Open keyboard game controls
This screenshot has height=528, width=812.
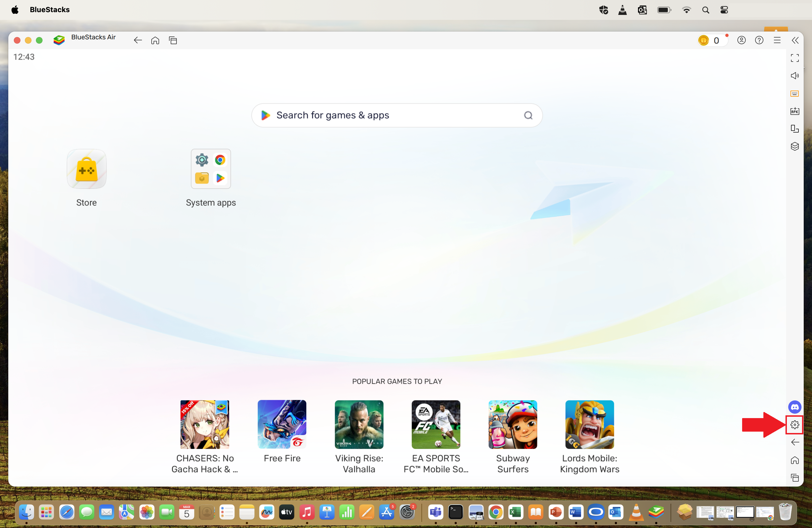[795, 93]
